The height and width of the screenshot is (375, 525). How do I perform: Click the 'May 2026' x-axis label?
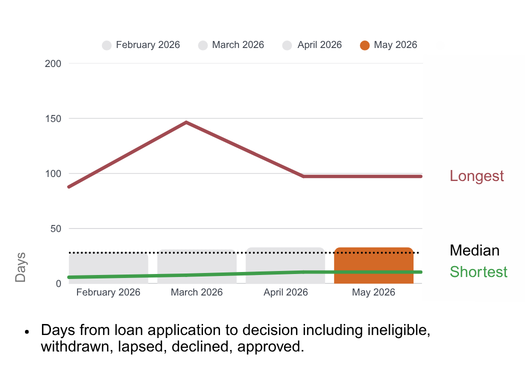[x=373, y=292]
